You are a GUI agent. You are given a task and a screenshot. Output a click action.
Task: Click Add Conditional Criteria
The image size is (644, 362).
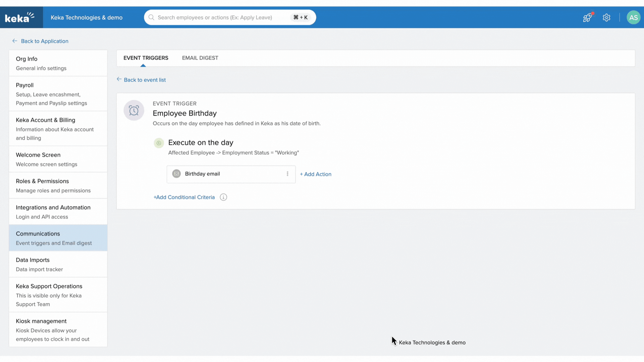pos(184,197)
